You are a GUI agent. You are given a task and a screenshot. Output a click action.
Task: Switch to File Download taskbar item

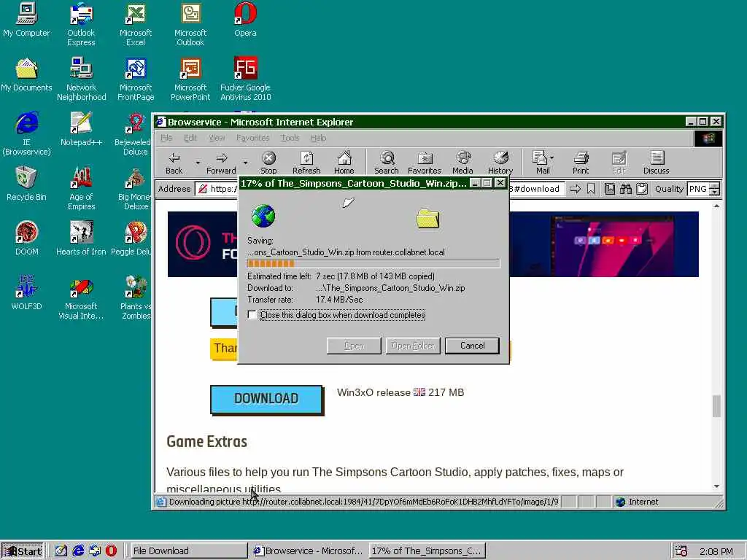coord(188,551)
